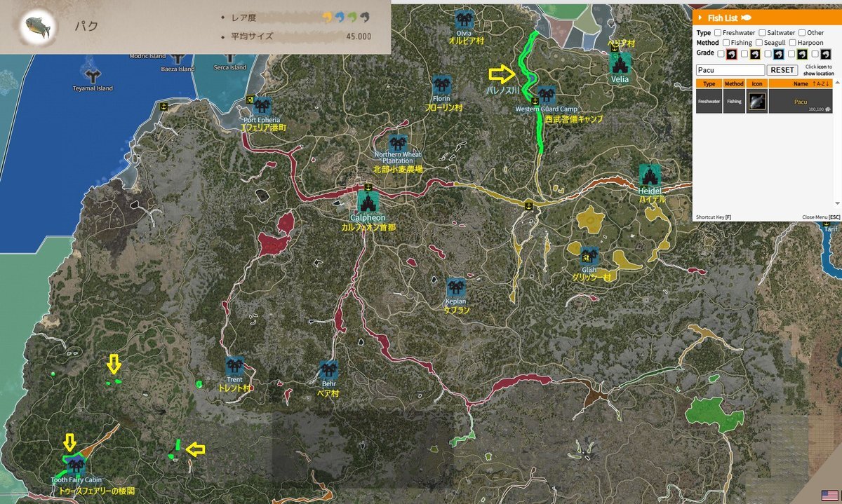842x504 pixels.
Task: Click the Fishing cell in the Pacu row
Action: 734,102
